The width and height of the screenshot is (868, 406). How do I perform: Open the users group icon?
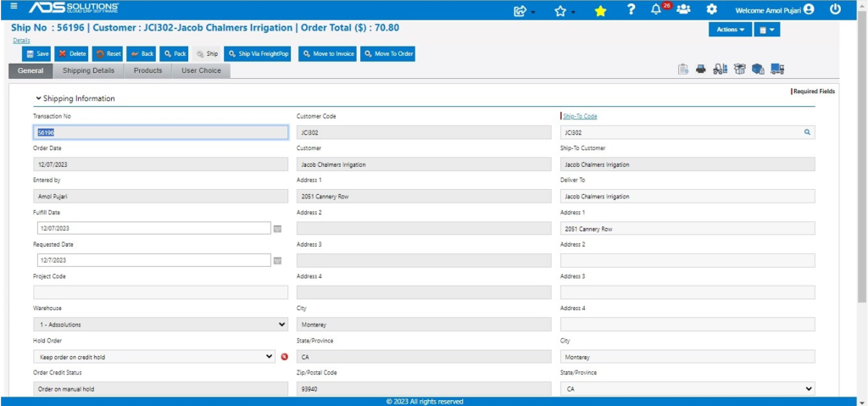(x=684, y=9)
